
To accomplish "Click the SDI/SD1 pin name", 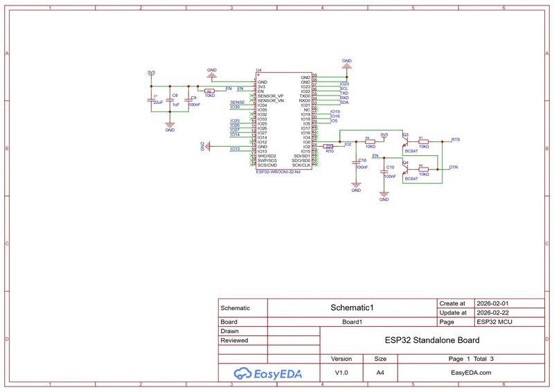I will click(x=302, y=156).
